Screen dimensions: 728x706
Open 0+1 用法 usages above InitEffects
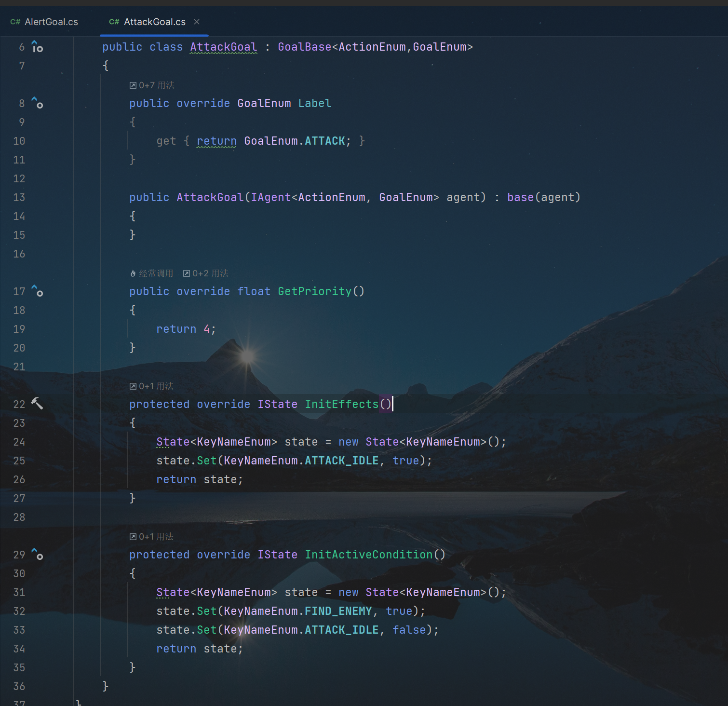(151, 386)
